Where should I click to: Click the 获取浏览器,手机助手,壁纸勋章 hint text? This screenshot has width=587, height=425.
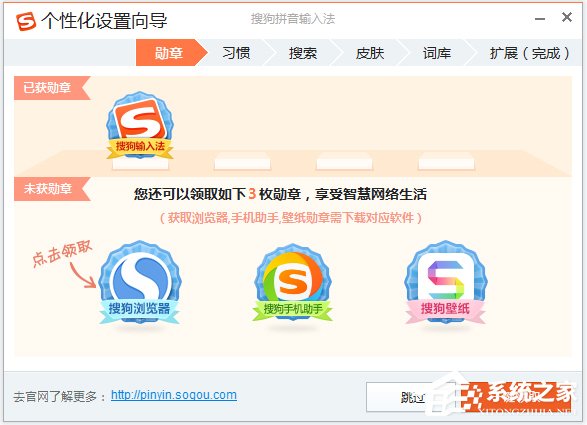(291, 218)
